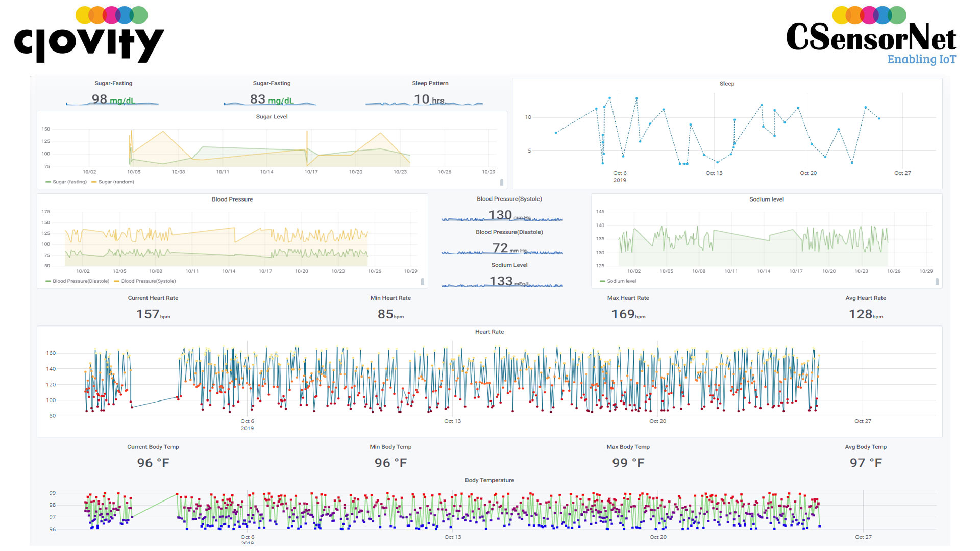Toggle the Sodium level legend series

[618, 281]
